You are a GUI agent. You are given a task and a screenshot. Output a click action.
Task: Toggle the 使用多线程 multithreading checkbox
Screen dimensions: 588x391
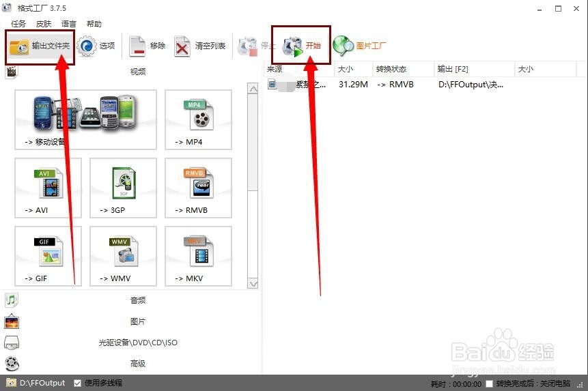[77, 383]
